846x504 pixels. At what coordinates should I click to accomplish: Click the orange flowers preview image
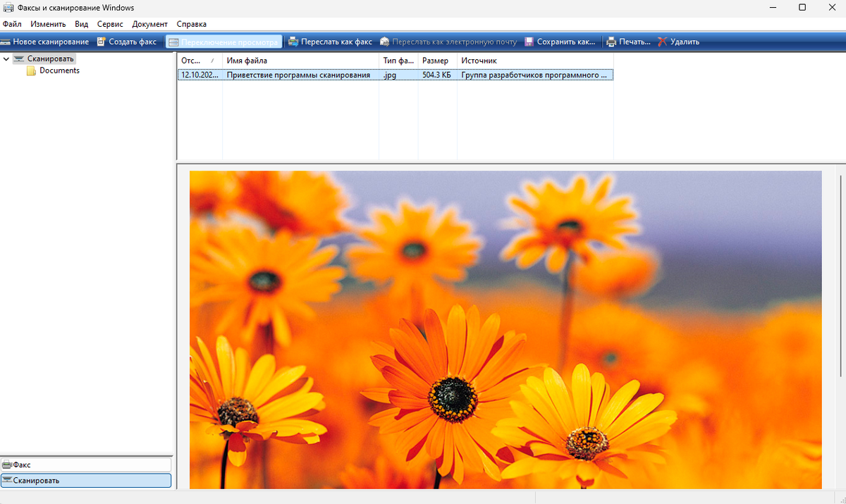pyautogui.click(x=505, y=329)
